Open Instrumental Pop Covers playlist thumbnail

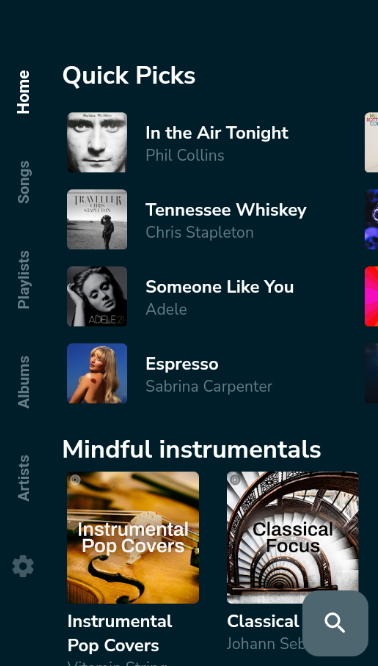[x=133, y=538]
